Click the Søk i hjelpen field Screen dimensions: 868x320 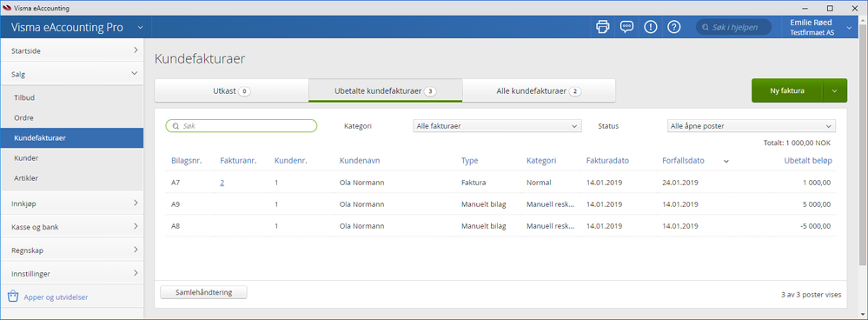click(734, 27)
